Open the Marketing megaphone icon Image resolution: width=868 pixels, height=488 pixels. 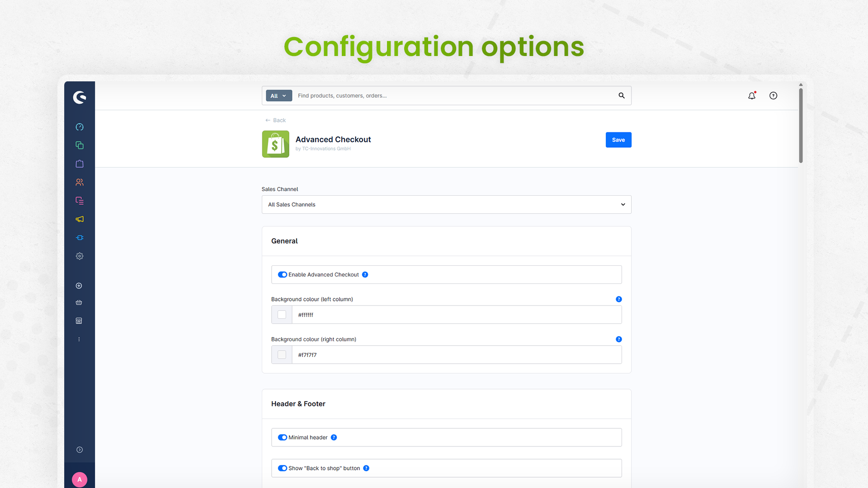[80, 219]
